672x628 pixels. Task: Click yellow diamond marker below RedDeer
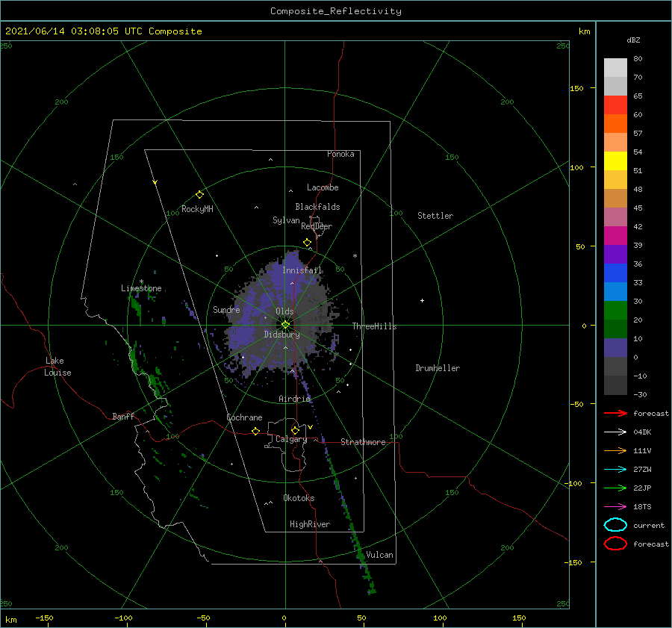[x=307, y=243]
